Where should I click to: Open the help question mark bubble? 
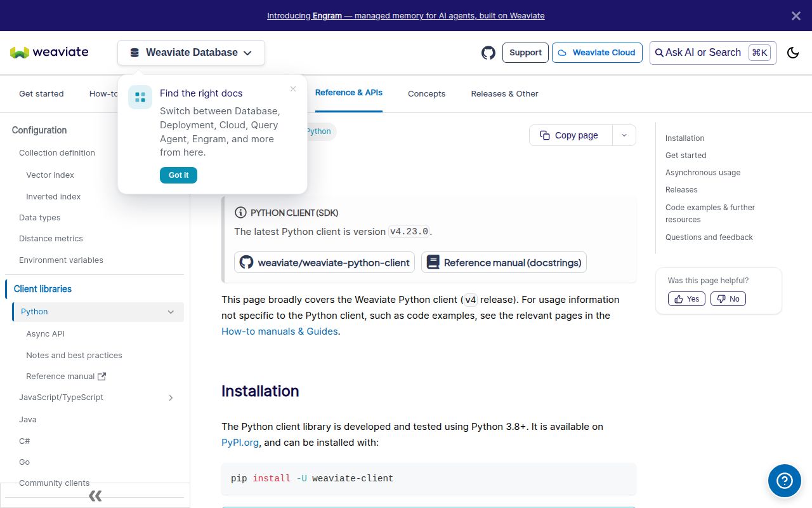(x=785, y=481)
